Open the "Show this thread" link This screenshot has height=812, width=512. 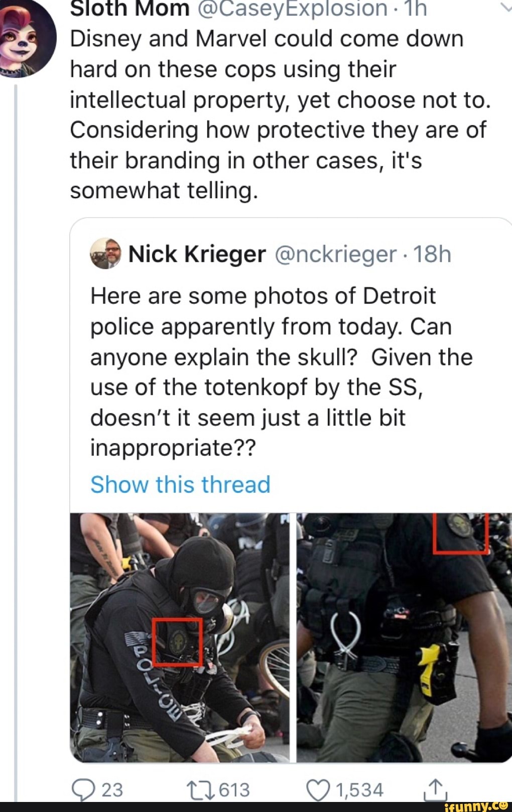180,484
